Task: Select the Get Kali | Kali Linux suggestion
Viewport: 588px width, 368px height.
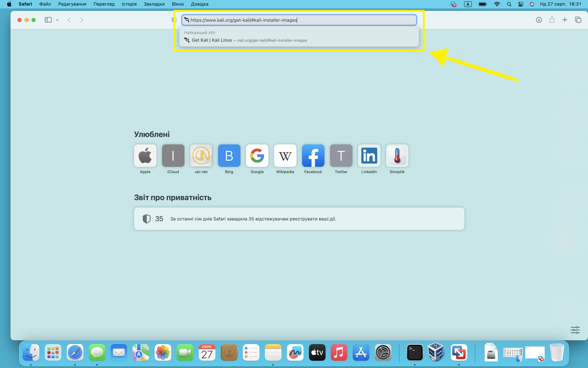Action: coord(299,40)
